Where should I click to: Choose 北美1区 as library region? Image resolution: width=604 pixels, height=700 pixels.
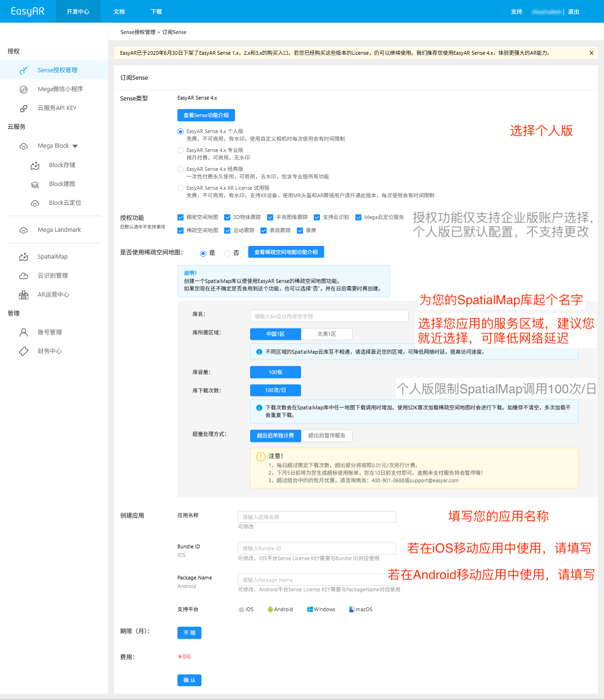pos(327,334)
